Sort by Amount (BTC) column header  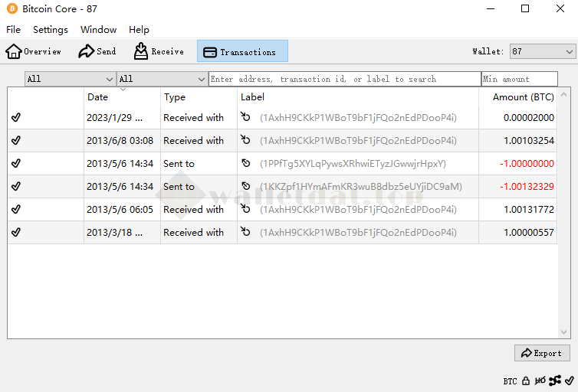(523, 97)
